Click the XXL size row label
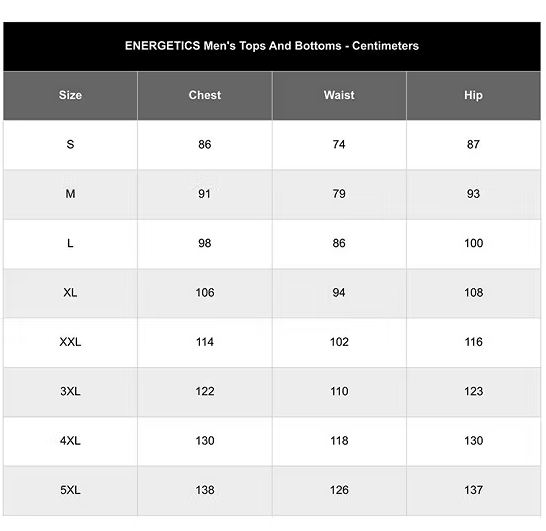Screen dimensions: 546x531 [70, 342]
